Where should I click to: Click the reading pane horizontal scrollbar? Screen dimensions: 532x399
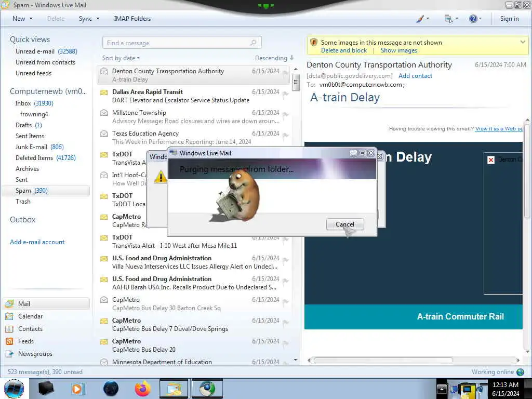383,360
